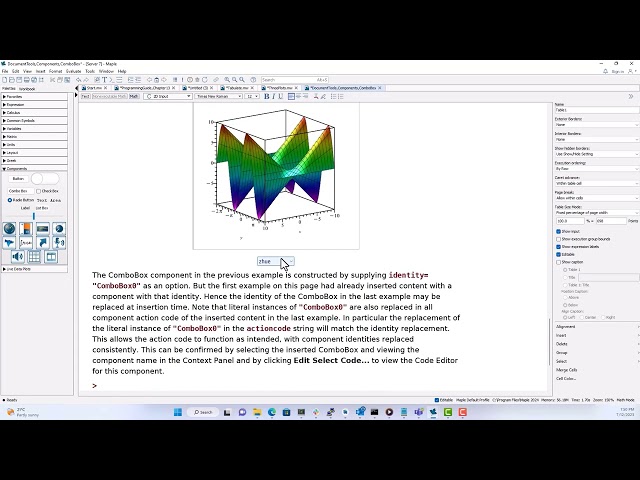Click the Radio Button palette component
The image size is (640, 480).
(x=21, y=200)
